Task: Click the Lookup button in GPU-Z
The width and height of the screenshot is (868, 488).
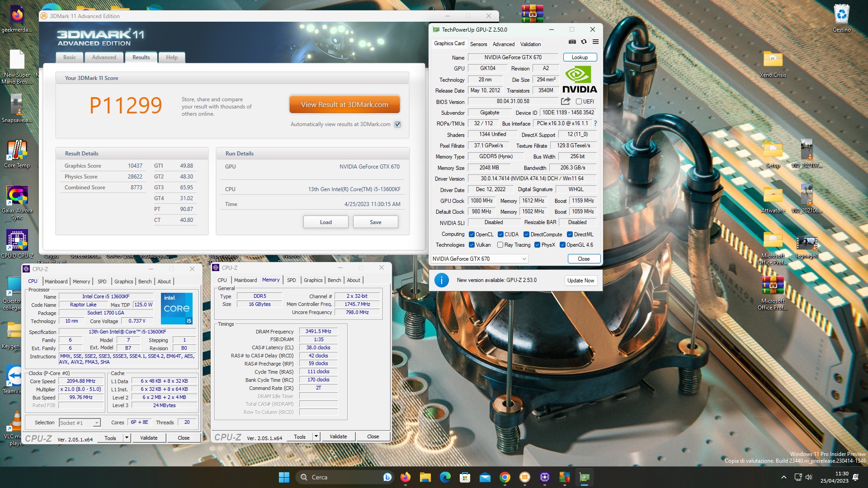Action: point(580,57)
